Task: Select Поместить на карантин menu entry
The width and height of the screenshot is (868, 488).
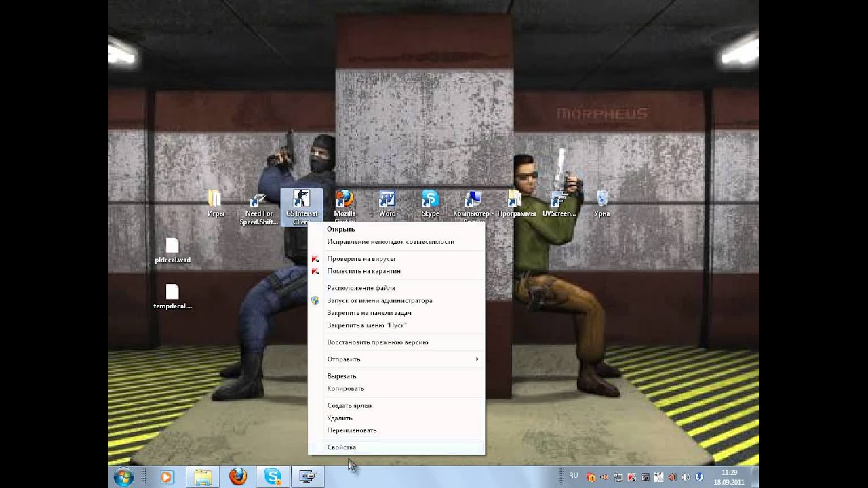Action: tap(396, 270)
